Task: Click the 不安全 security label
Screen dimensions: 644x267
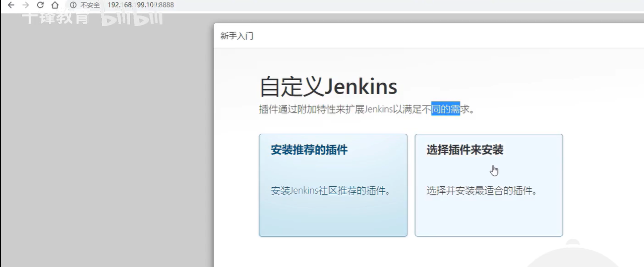Action: tap(90, 5)
